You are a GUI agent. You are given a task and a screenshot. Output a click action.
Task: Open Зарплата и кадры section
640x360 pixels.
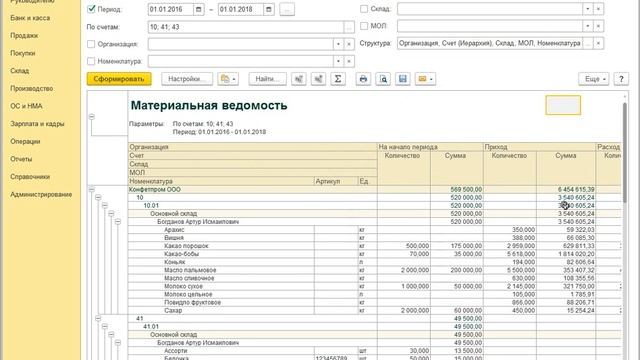(x=37, y=124)
